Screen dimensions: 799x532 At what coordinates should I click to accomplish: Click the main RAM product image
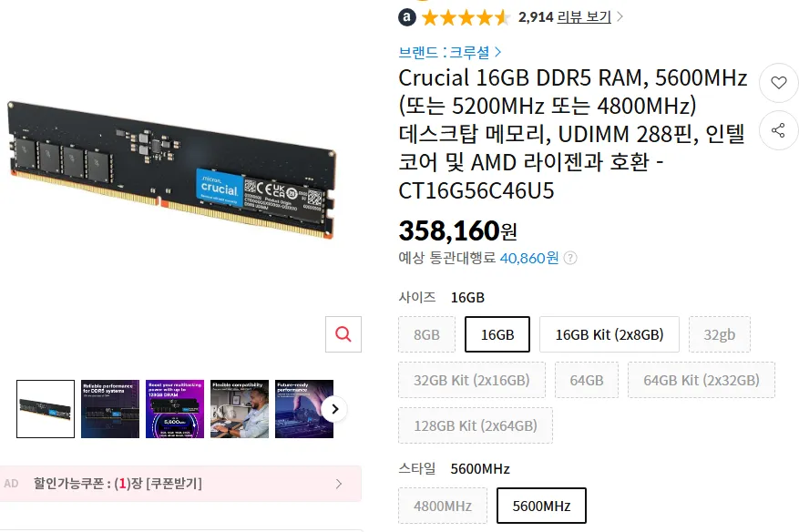tap(172, 170)
